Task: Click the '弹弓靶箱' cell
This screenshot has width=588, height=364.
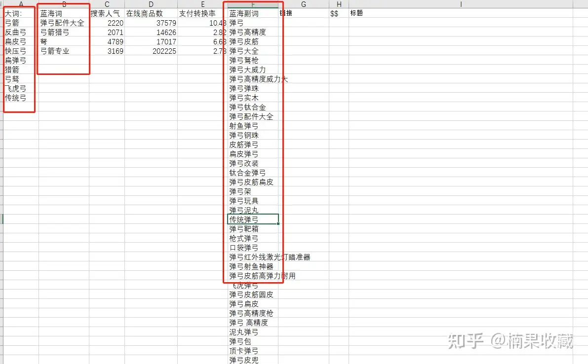Action: [253, 229]
